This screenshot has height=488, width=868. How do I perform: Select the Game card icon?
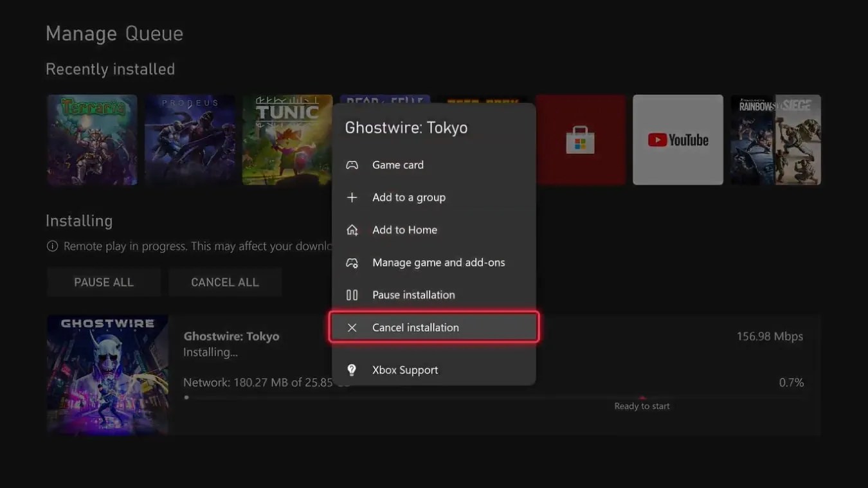[352, 165]
